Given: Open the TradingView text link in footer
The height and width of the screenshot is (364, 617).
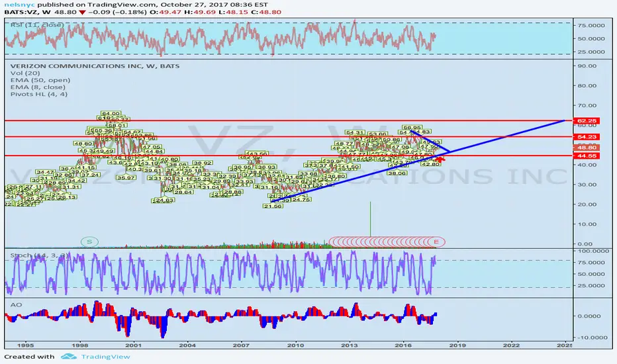Looking at the screenshot, I should (105, 357).
